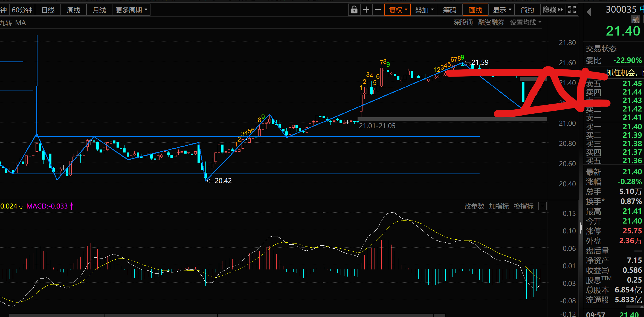Click the left arrow beside stock code 300035
644x317 pixels.
click(589, 12)
